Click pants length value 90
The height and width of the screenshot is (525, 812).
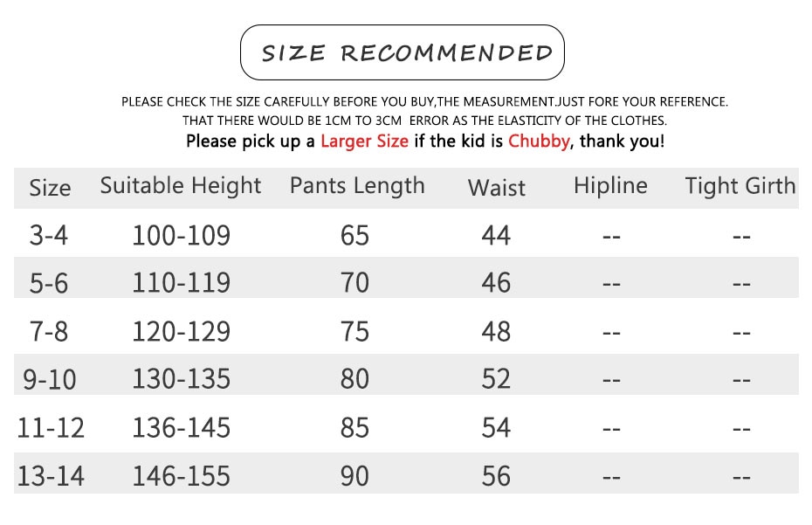coord(354,476)
